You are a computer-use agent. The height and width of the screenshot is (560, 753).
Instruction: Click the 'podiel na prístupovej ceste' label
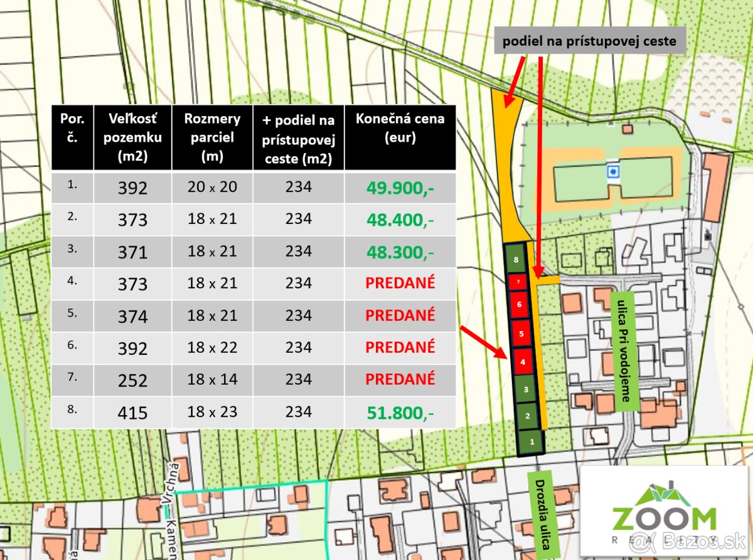tap(589, 41)
